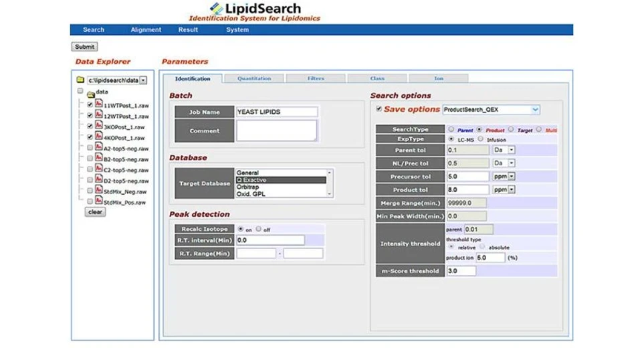Screen dimensions: 644x348
Task: Switch to the Filters tab
Action: coord(316,78)
